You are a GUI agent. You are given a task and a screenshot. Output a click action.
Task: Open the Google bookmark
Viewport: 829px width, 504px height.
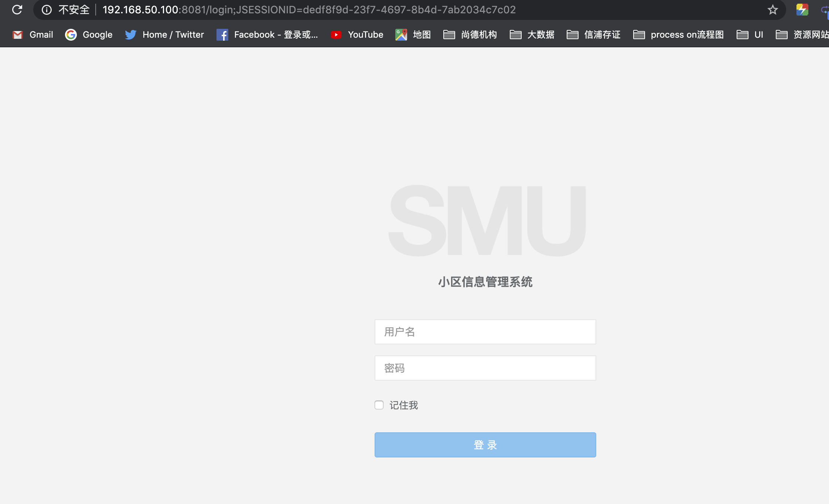pyautogui.click(x=89, y=35)
